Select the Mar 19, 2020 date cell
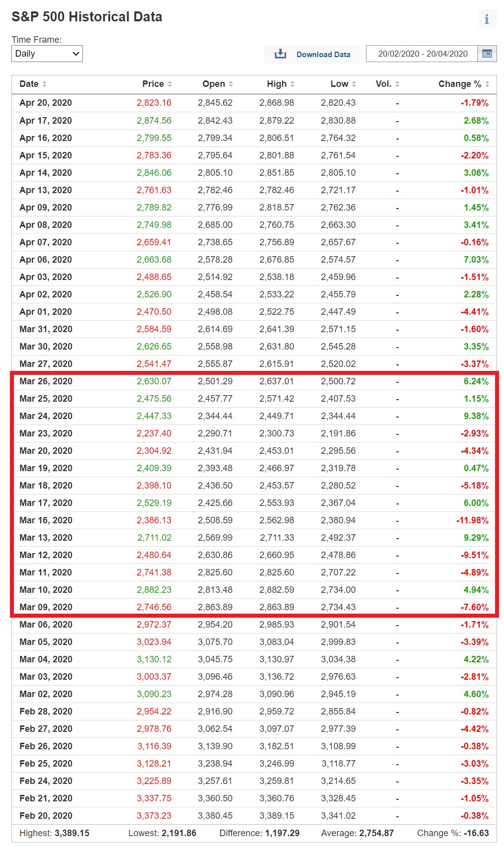This screenshot has height=852, width=504. pos(46,468)
